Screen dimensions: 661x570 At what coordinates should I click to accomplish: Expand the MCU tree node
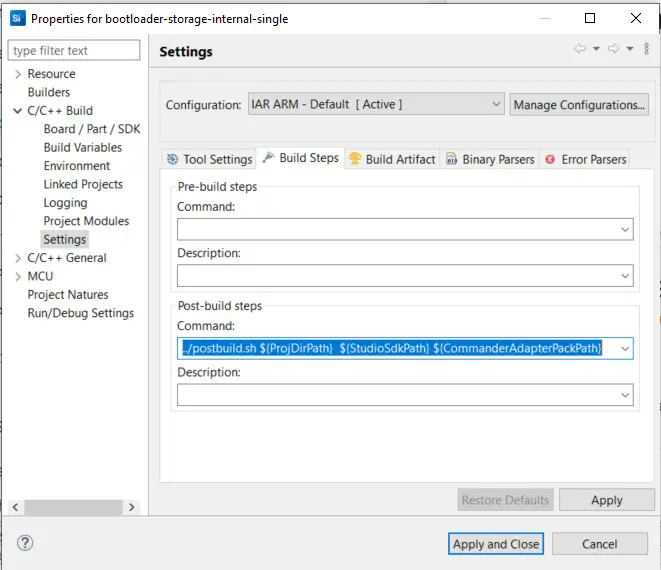(x=18, y=276)
